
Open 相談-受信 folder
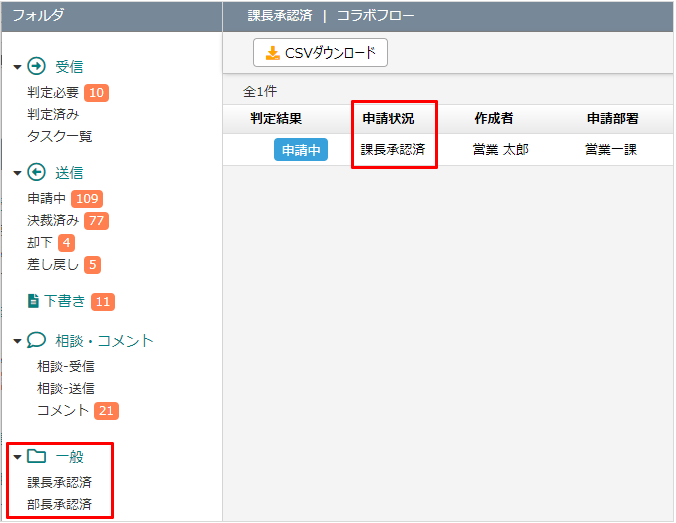click(66, 366)
